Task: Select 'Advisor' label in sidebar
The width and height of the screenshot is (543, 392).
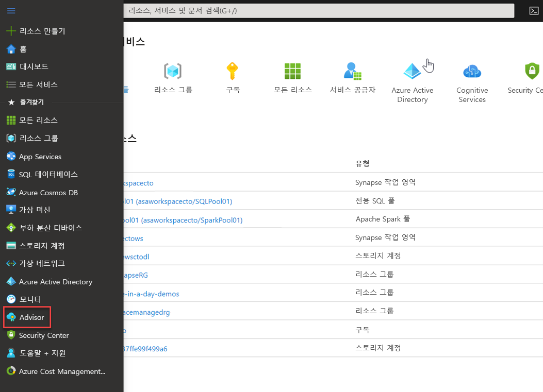Action: coord(31,317)
